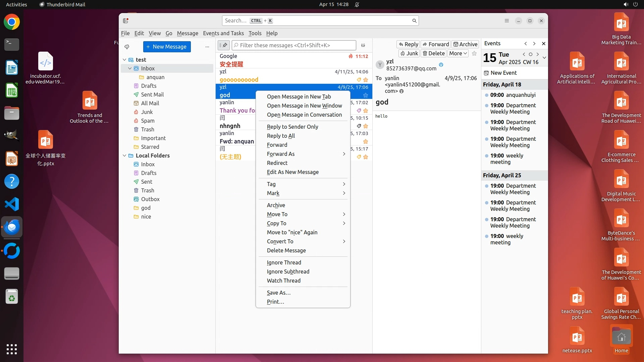Click the Get Messages cloud icon
The height and width of the screenshot is (362, 644).
pos(127,47)
